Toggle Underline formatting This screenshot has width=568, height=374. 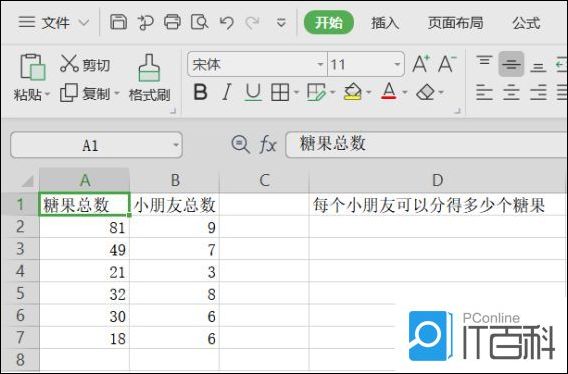coord(253,92)
